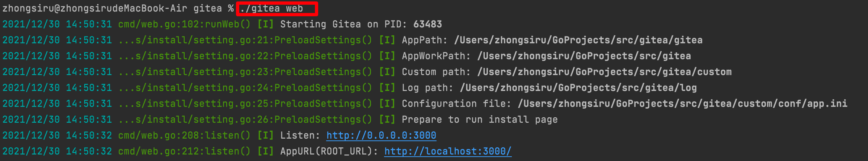Click the [I] level tag on the Log path line
This screenshot has width=868, height=161.
pos(387,88)
